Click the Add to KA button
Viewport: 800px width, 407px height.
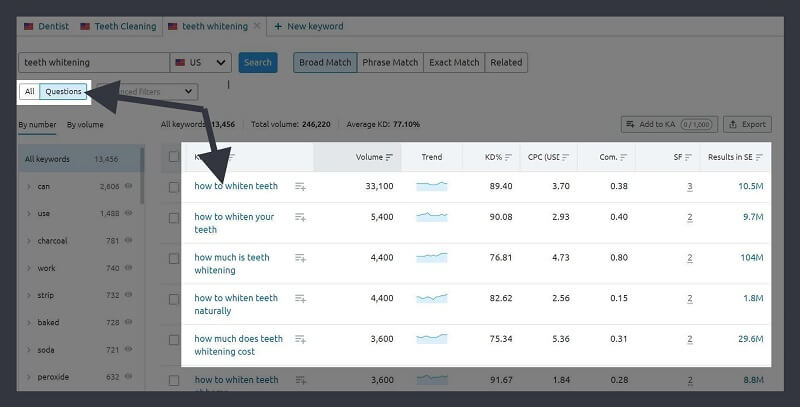pyautogui.click(x=669, y=124)
